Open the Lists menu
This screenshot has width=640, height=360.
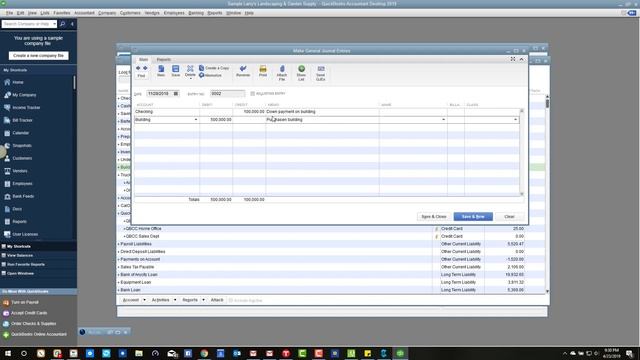tap(45, 13)
